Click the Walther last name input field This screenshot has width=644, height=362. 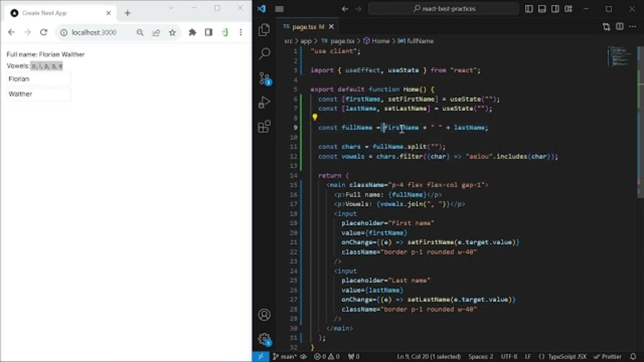[x=38, y=94]
